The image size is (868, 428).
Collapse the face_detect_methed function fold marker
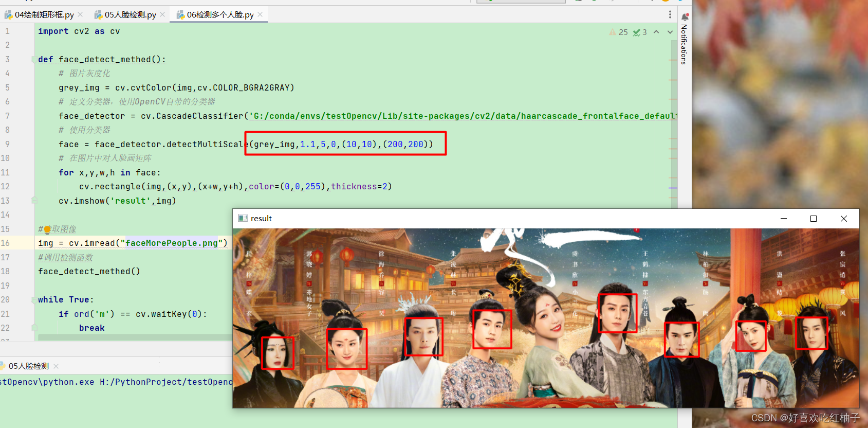34,59
